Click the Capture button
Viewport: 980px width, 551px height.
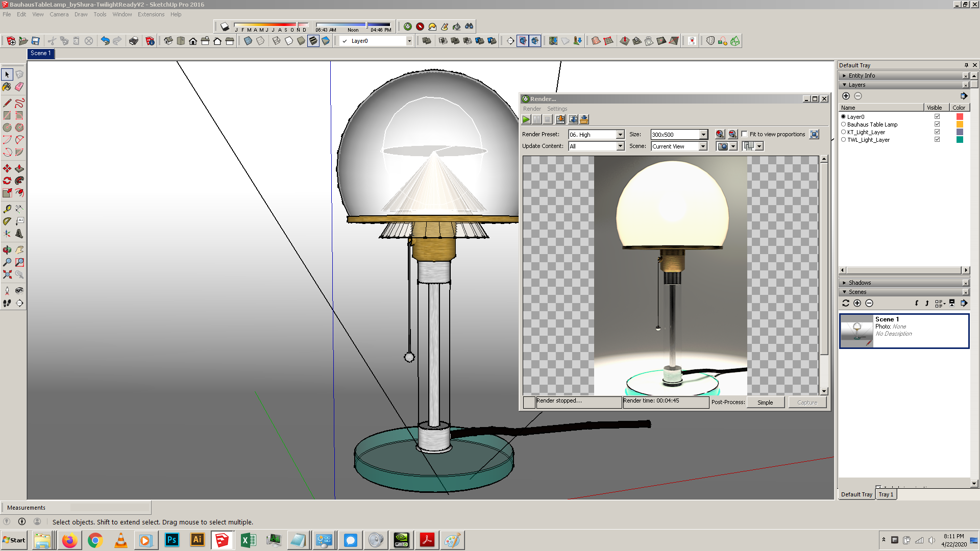807,403
